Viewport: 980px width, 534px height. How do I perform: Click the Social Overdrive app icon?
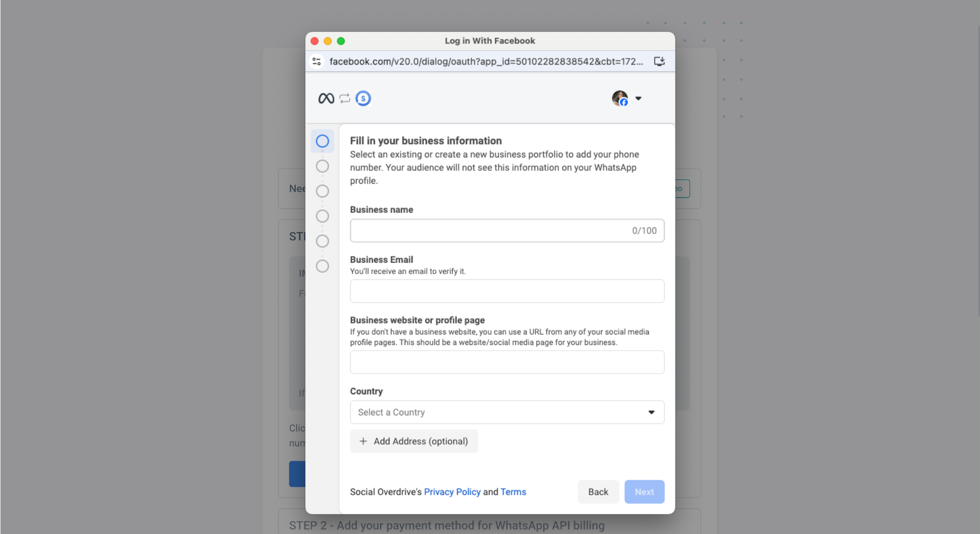(363, 99)
